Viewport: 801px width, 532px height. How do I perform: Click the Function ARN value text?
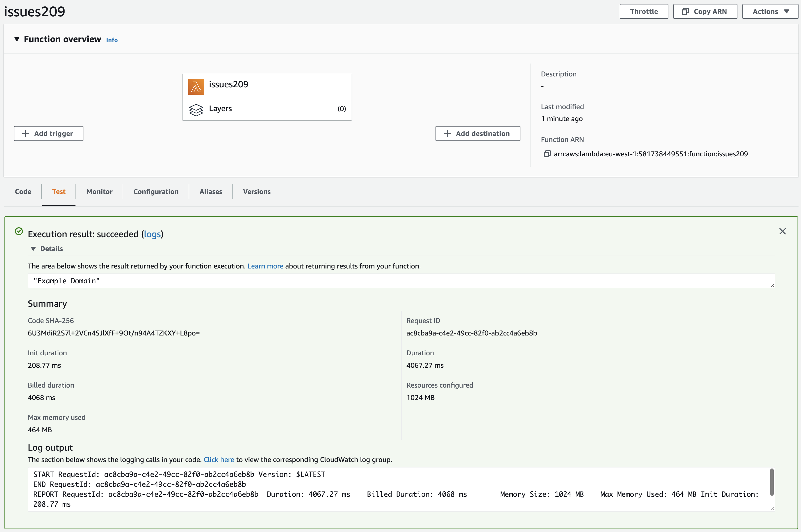(x=651, y=154)
